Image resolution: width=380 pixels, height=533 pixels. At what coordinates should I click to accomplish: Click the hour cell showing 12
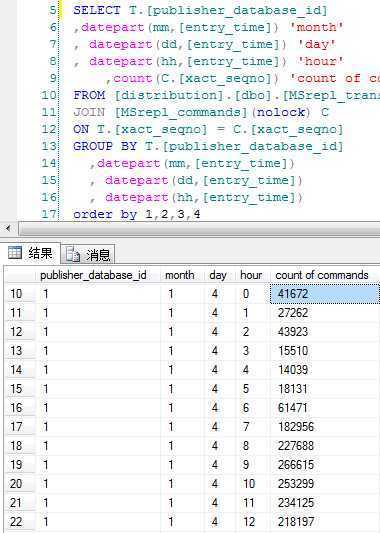pyautogui.click(x=253, y=522)
